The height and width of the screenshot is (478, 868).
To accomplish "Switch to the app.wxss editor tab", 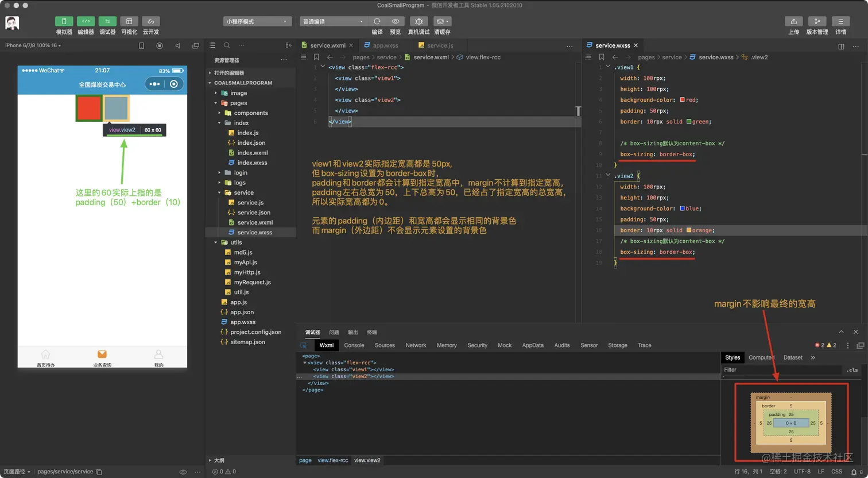I will pos(385,45).
